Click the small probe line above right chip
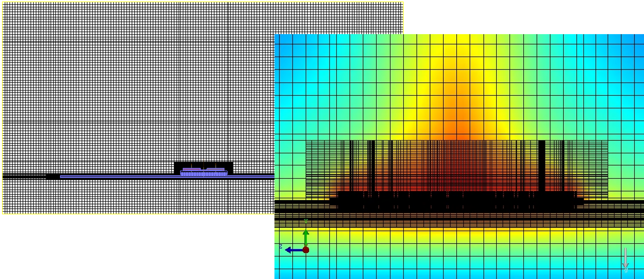 point(216,166)
